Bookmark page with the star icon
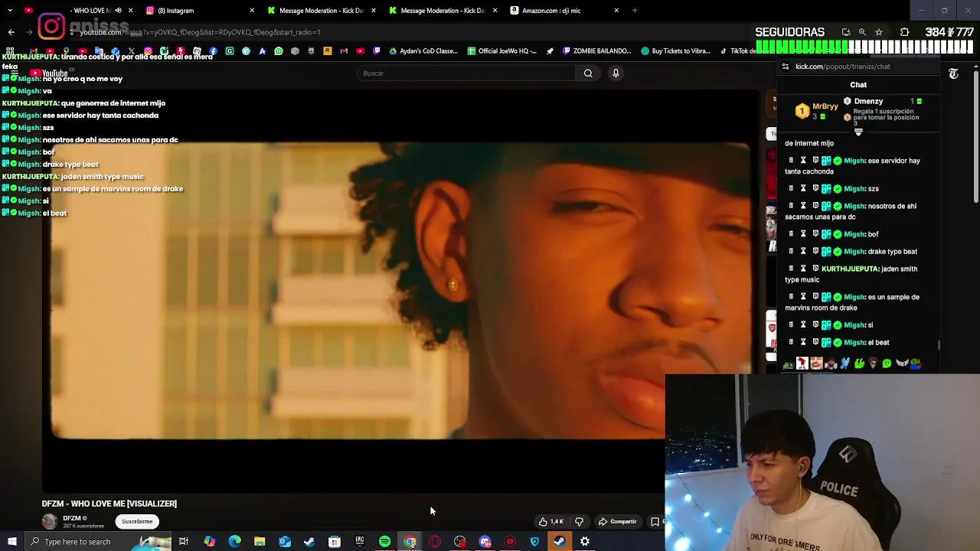Screen dimensions: 980x551 pyautogui.click(x=879, y=32)
